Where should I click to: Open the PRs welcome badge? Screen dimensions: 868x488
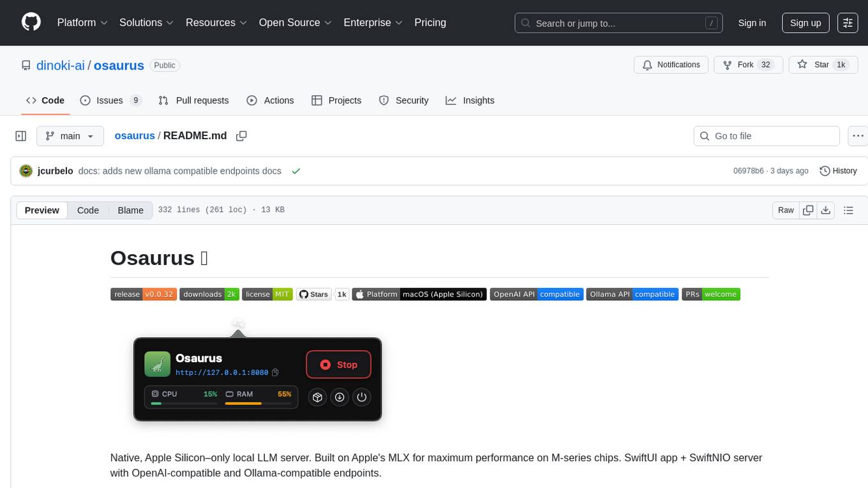[x=711, y=294]
